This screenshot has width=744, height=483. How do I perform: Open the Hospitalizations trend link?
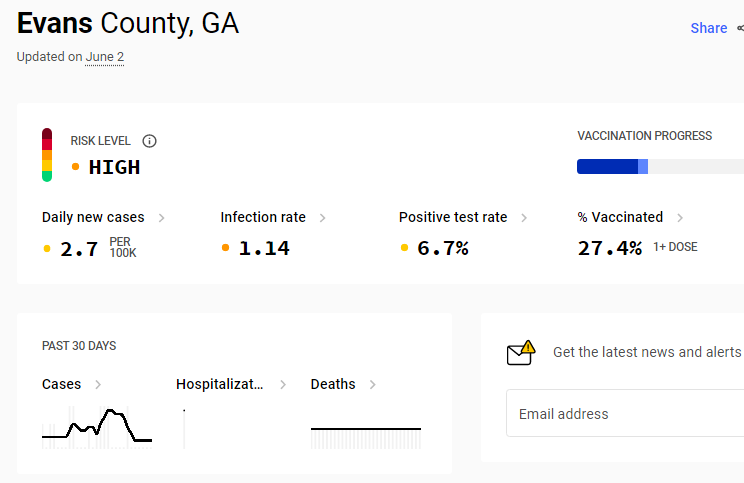click(x=231, y=384)
